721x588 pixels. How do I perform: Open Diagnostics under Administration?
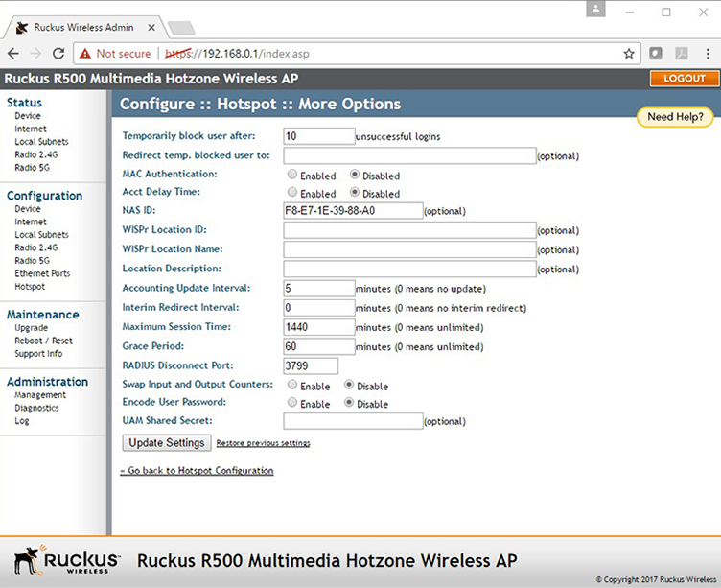[36, 408]
